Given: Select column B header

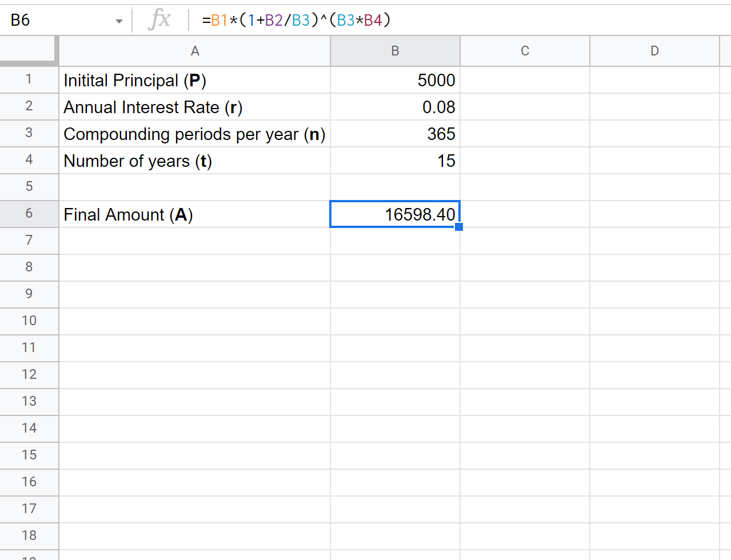Looking at the screenshot, I should (x=395, y=51).
